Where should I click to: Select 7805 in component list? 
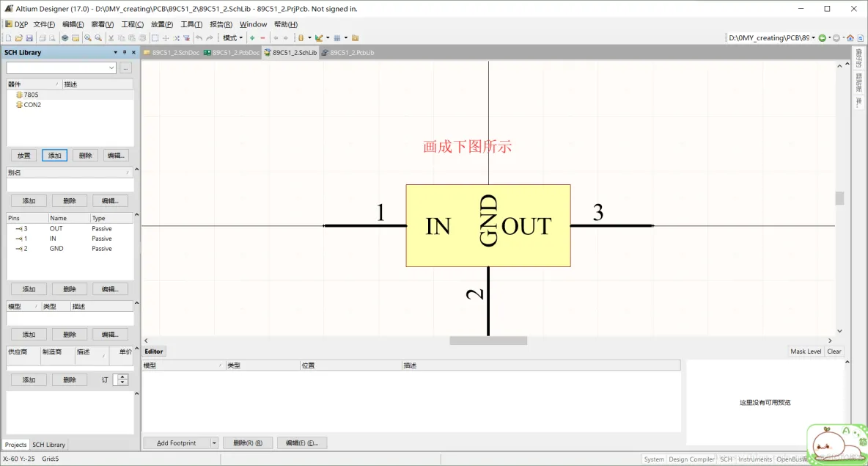tap(31, 95)
